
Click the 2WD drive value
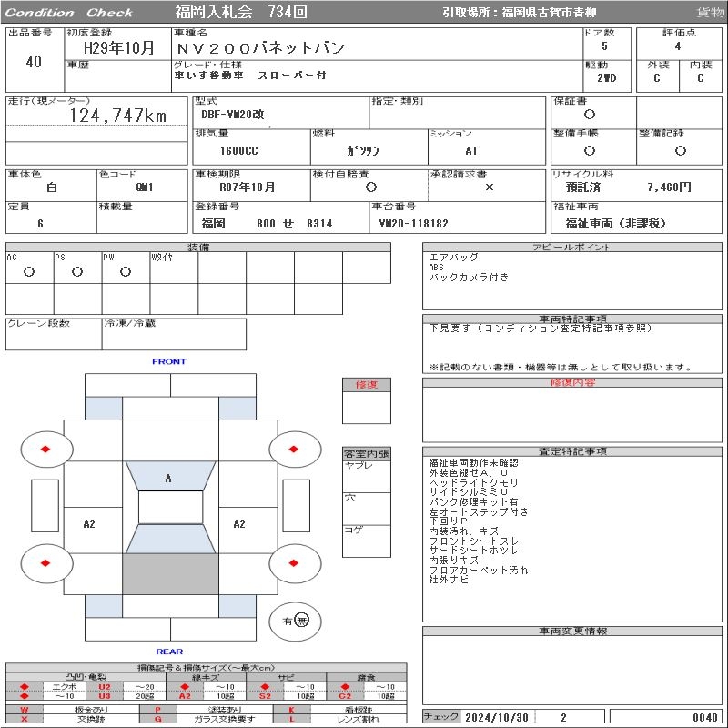(x=606, y=77)
